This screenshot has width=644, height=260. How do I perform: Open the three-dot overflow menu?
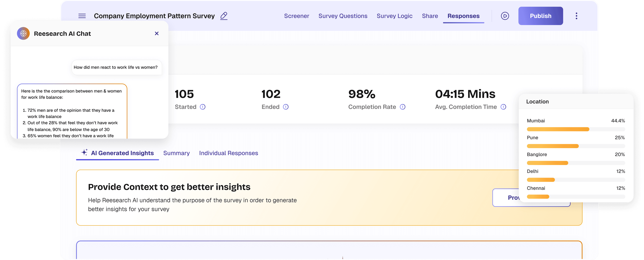577,16
